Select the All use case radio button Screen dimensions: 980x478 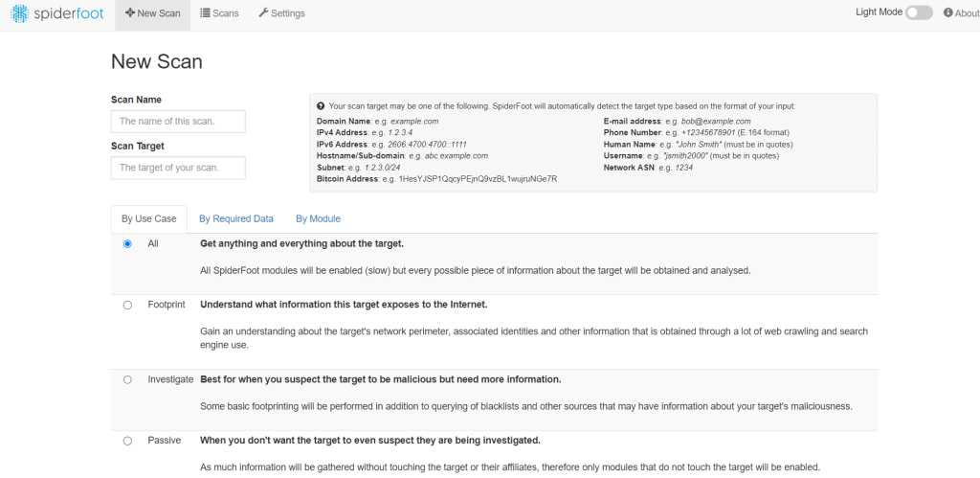127,244
